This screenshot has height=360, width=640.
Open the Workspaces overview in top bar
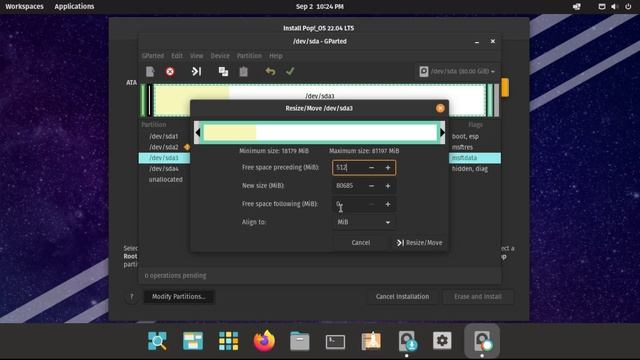(x=24, y=7)
